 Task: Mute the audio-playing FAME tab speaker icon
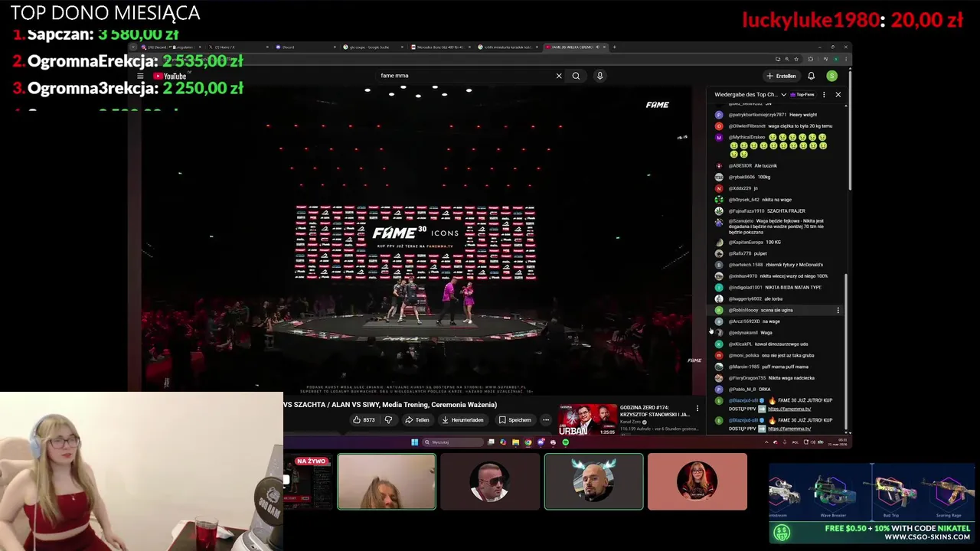tap(597, 47)
